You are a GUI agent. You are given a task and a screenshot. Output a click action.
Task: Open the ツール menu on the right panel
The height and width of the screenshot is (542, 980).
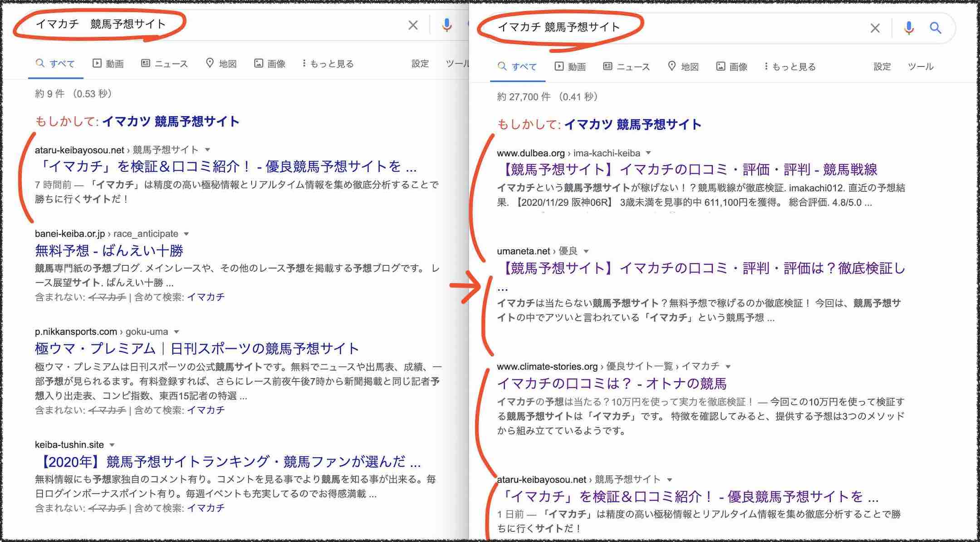click(921, 66)
